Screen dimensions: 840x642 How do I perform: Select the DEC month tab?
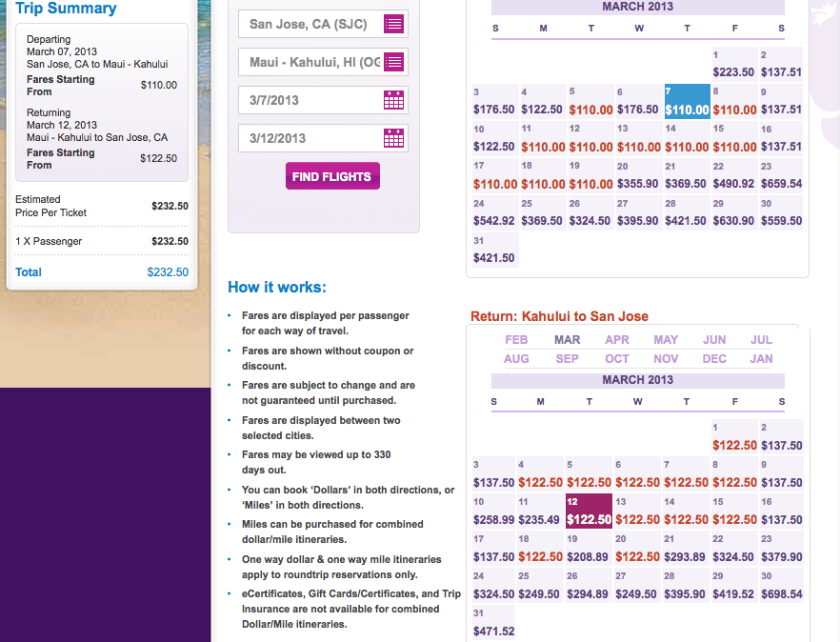click(714, 360)
